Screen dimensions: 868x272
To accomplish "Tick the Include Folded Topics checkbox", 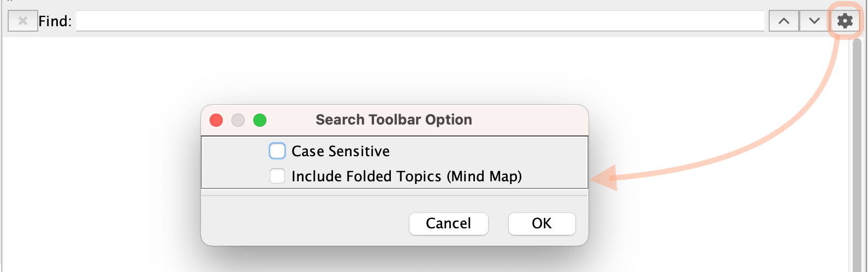I will point(277,176).
